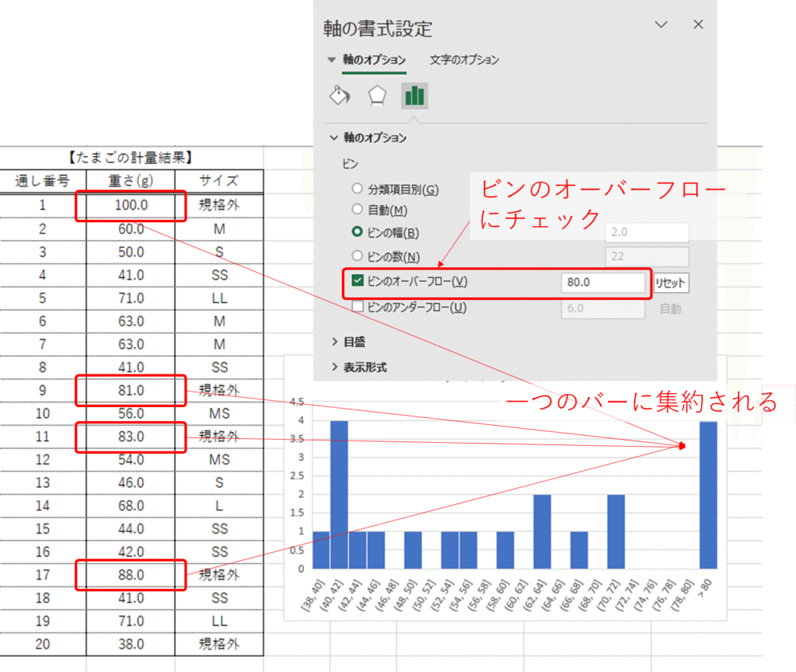
Task: Select the 自動 bin radio button
Action: click(357, 210)
